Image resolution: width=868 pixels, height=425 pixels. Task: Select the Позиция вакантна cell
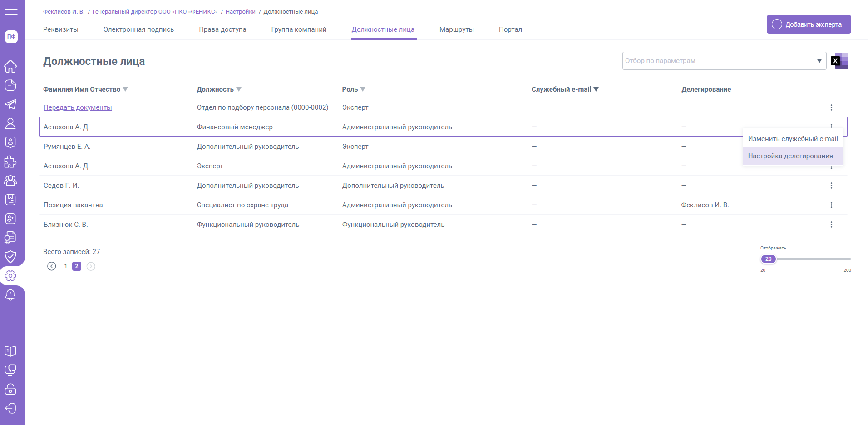point(73,205)
